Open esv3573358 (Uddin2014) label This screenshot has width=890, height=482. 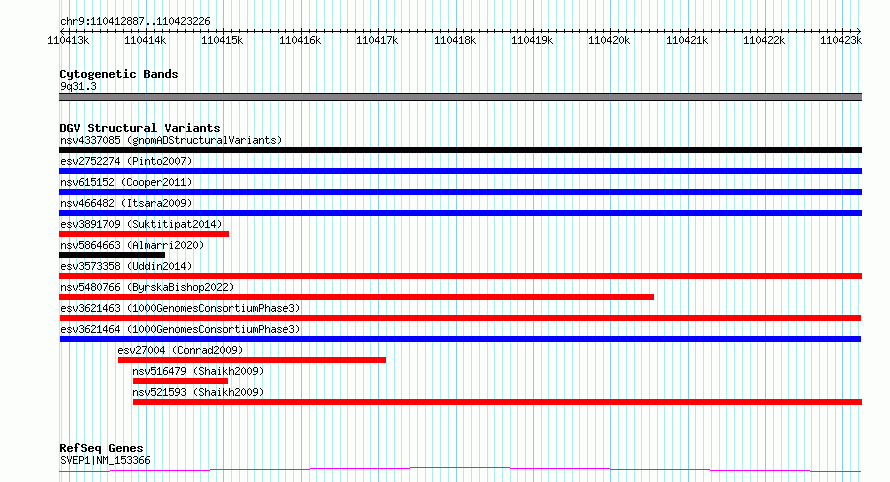(x=126, y=266)
